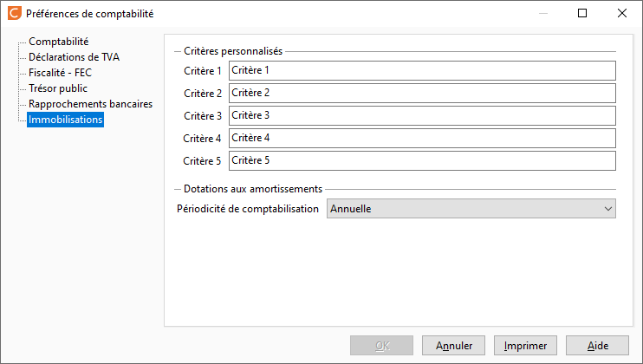The width and height of the screenshot is (643, 364).
Task: Click the Imprimer button
Action: tap(525, 346)
